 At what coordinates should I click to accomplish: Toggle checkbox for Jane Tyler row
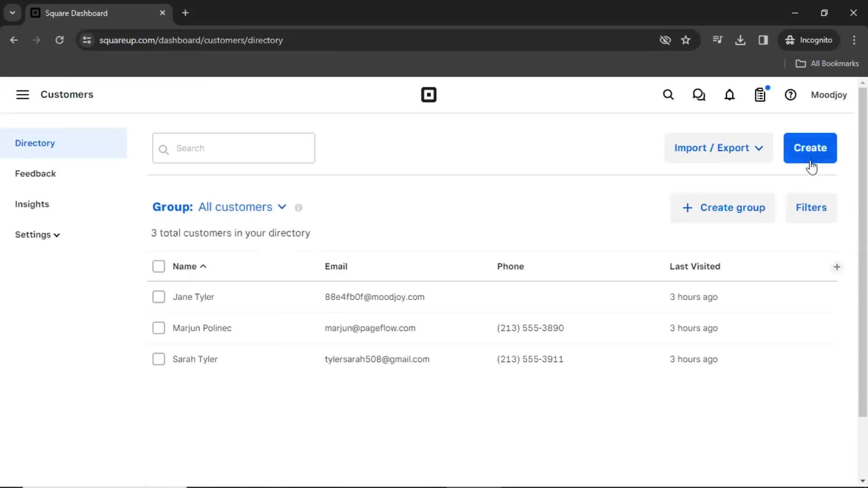[x=158, y=297]
